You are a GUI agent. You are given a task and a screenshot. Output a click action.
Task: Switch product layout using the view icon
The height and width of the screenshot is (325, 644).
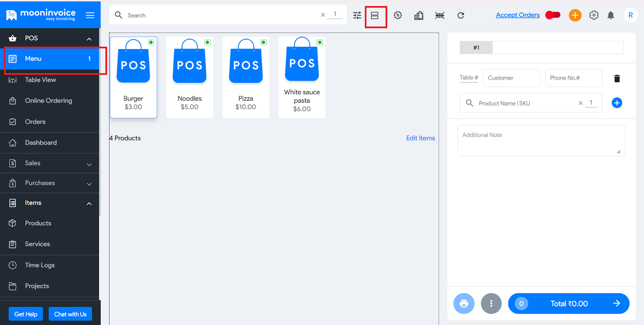click(x=375, y=16)
